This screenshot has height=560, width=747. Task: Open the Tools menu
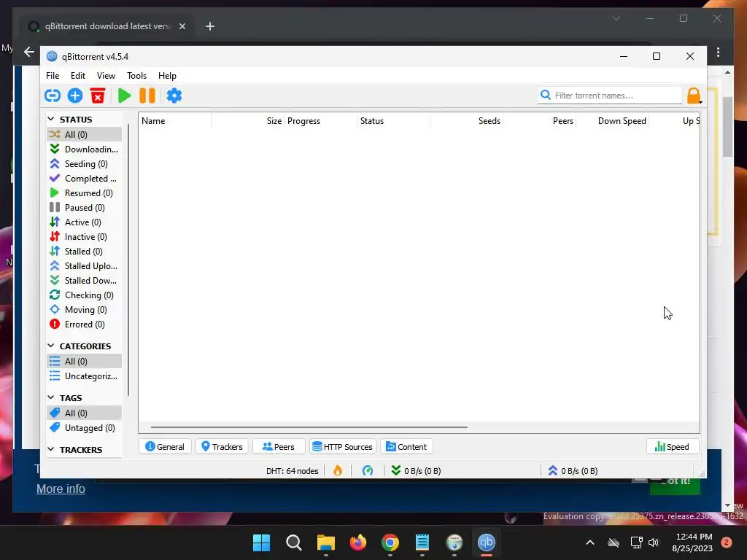pyautogui.click(x=136, y=76)
